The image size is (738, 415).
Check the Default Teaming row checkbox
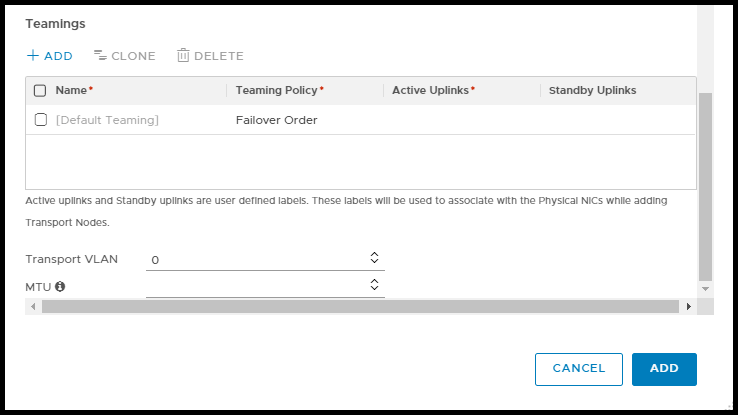41,120
